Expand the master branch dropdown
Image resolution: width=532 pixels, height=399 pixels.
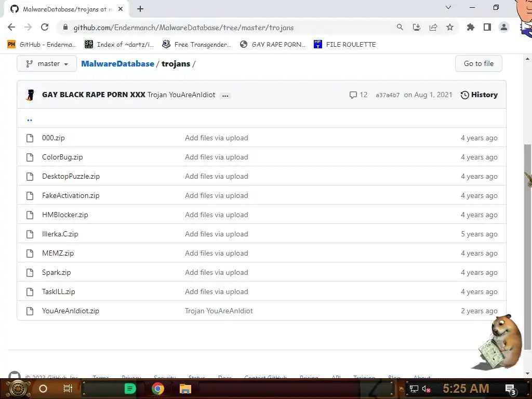(47, 63)
